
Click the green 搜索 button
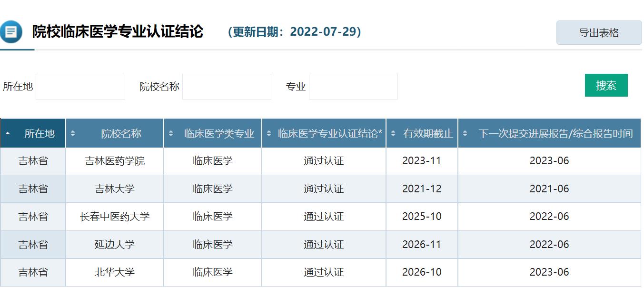tap(606, 85)
